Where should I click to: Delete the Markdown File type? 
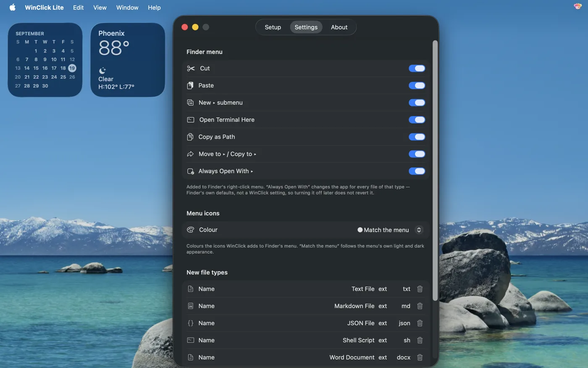[x=420, y=306]
